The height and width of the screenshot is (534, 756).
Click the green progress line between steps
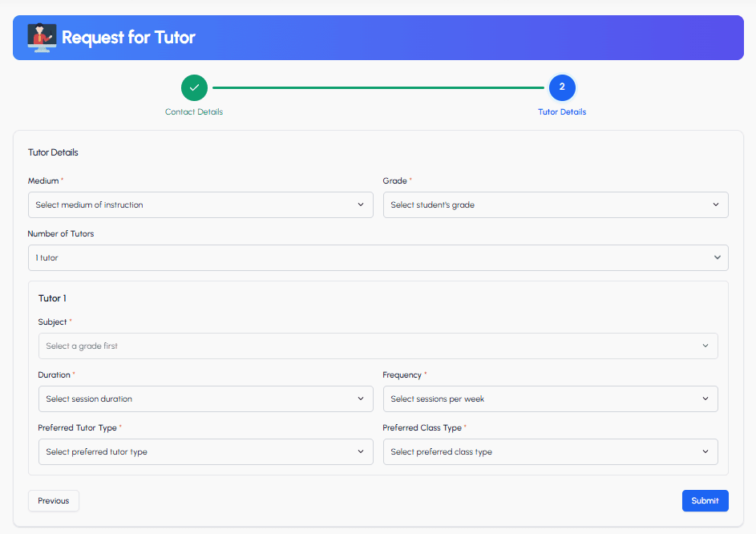point(378,87)
